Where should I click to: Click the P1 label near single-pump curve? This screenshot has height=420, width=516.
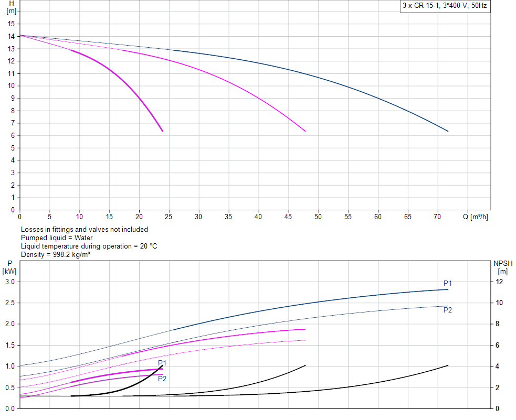point(162,363)
